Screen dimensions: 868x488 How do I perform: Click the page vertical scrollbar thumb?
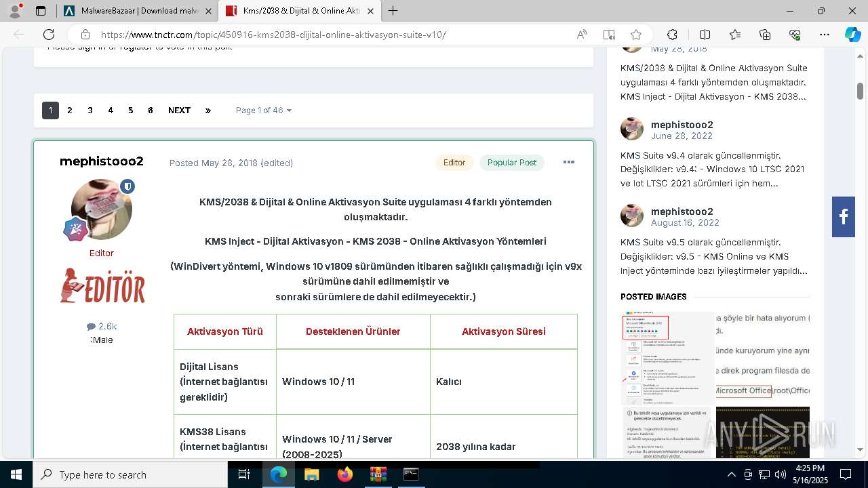click(x=860, y=91)
